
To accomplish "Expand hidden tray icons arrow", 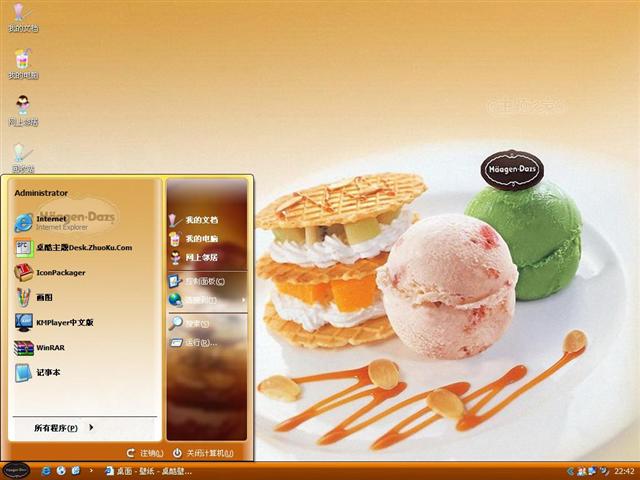I will (x=571, y=471).
